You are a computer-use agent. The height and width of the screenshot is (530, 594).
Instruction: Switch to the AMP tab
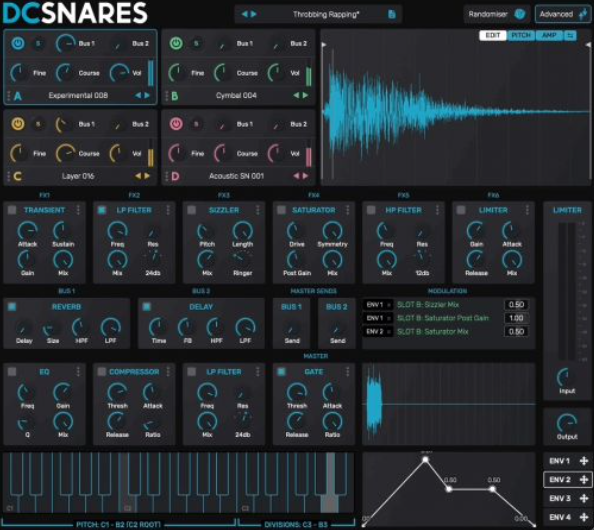click(549, 35)
